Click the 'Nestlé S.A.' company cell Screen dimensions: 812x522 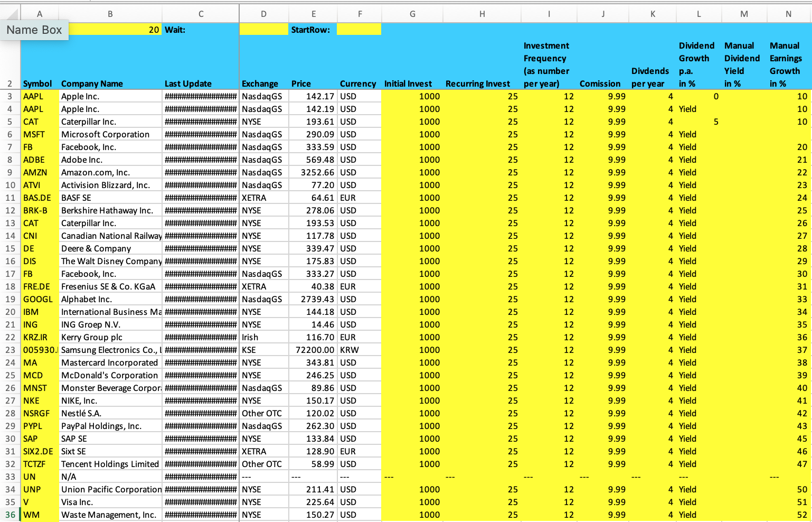tap(110, 413)
